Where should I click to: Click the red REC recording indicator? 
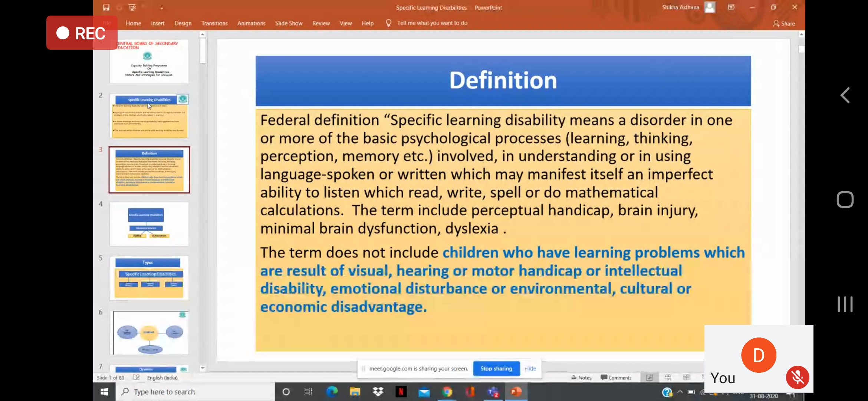(x=82, y=33)
